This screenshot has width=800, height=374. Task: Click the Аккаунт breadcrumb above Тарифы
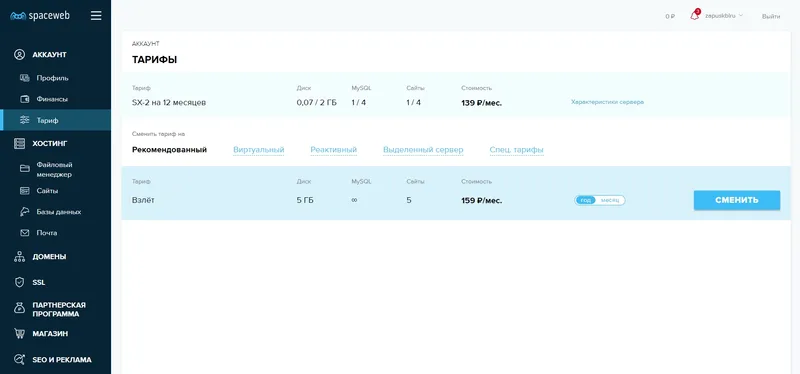[145, 44]
